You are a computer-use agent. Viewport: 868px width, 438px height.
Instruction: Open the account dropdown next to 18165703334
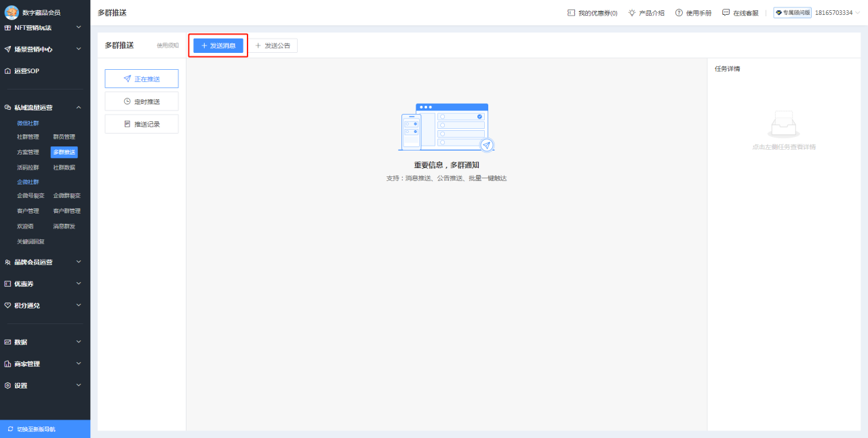pos(856,12)
